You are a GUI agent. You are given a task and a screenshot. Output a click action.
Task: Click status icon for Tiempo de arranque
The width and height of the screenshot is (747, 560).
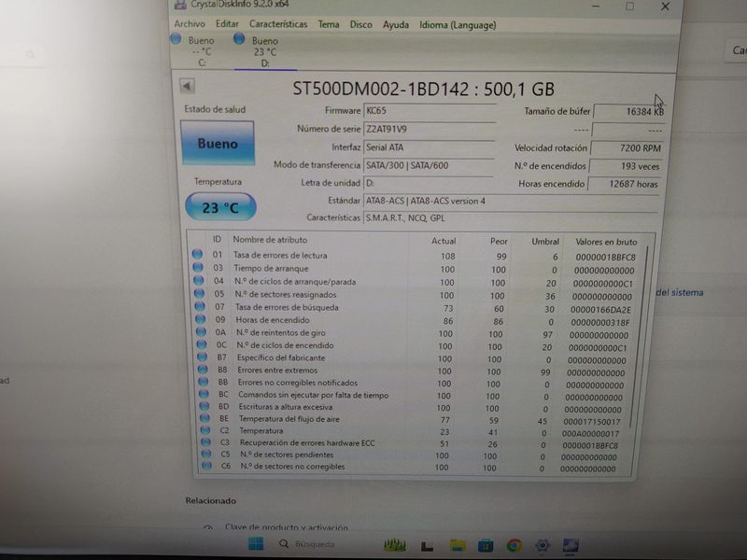[x=198, y=267]
